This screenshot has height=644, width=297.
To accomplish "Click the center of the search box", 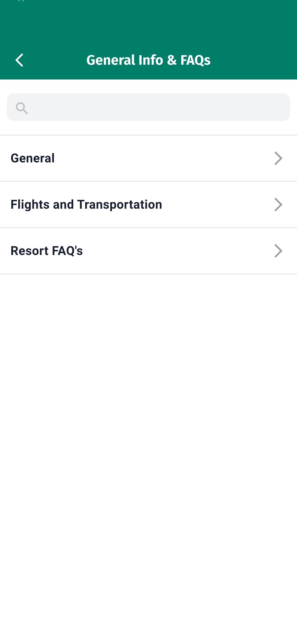I will pos(148,107).
